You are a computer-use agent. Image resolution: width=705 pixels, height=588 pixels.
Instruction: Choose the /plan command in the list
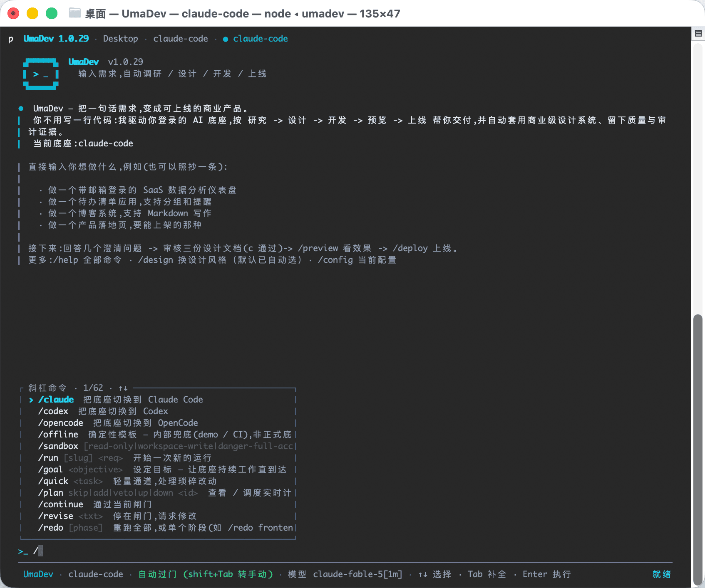(158, 493)
